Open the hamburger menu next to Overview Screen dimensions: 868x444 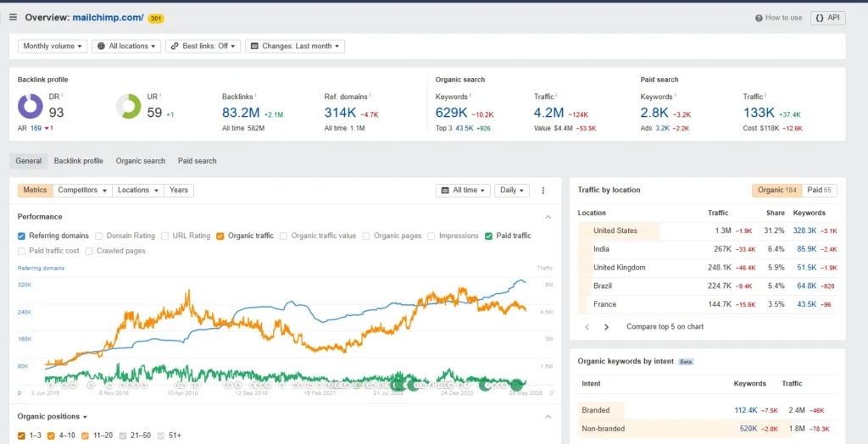point(13,18)
